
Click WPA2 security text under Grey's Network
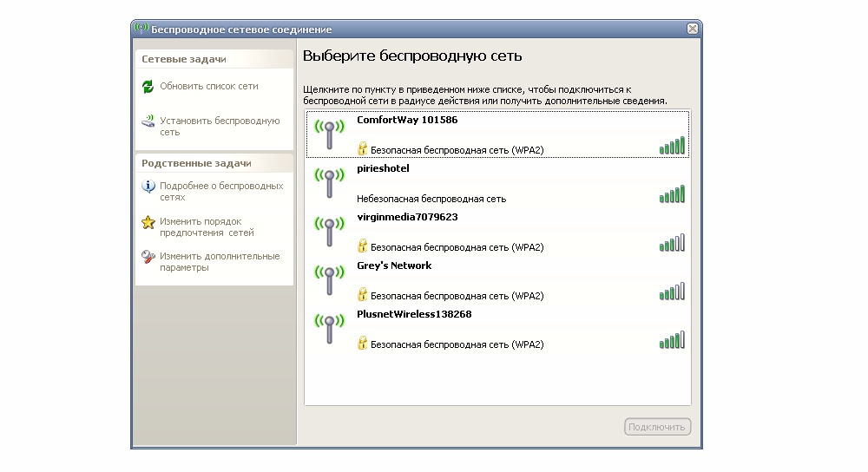coord(457,296)
